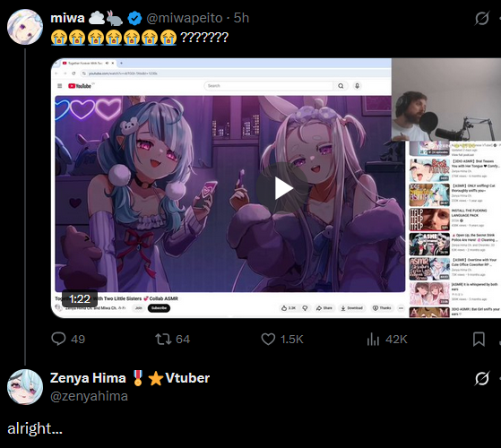Click the repost icon showing 64

tap(163, 339)
